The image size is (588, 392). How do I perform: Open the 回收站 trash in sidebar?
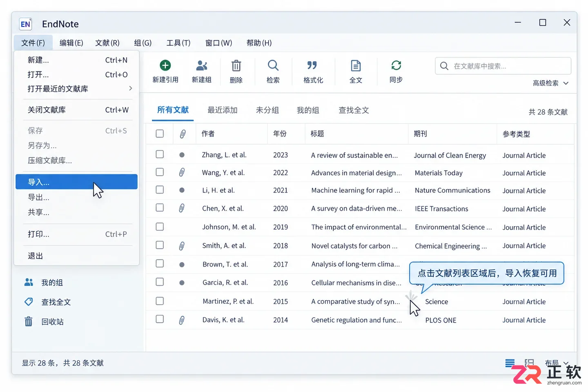point(44,322)
